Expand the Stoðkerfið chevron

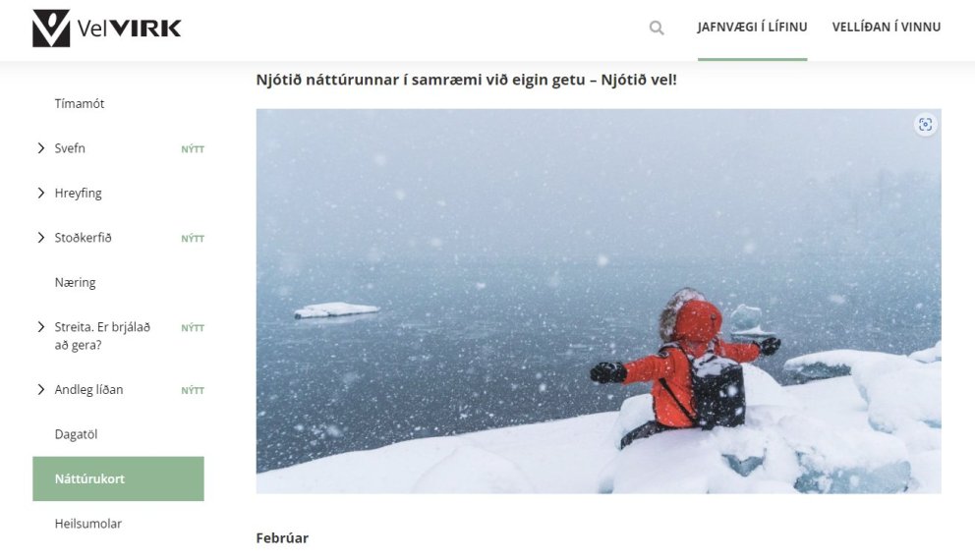click(x=41, y=238)
